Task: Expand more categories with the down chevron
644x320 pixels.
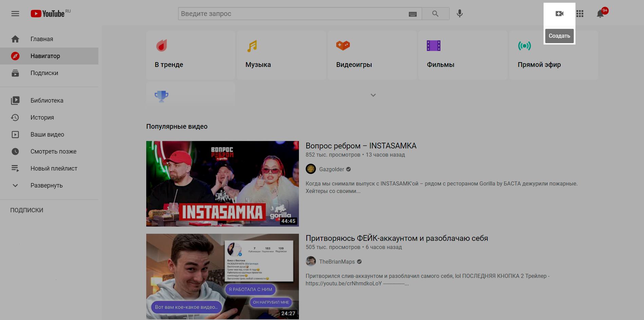Action: point(373,95)
